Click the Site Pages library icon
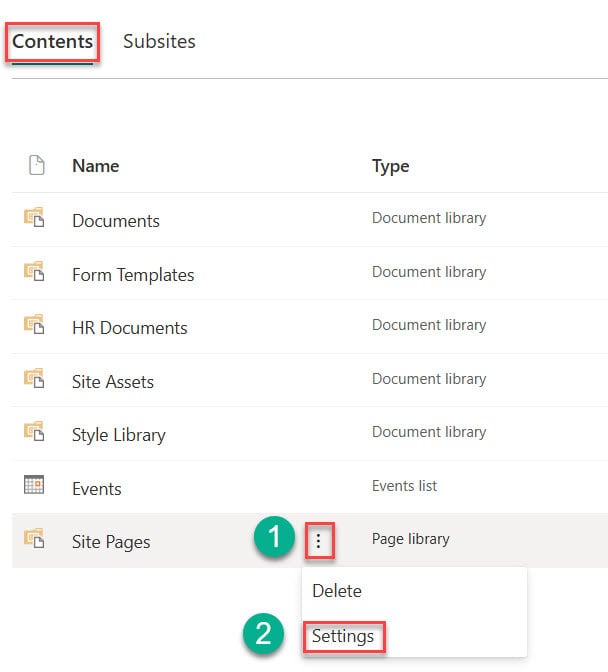This screenshot has width=608, height=672. pos(34,538)
